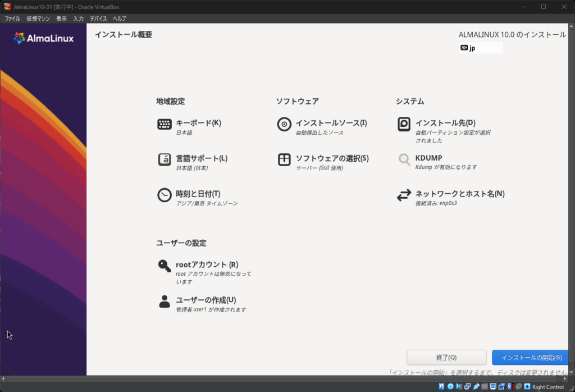Click the mouse integration icon in status bar

518,386
